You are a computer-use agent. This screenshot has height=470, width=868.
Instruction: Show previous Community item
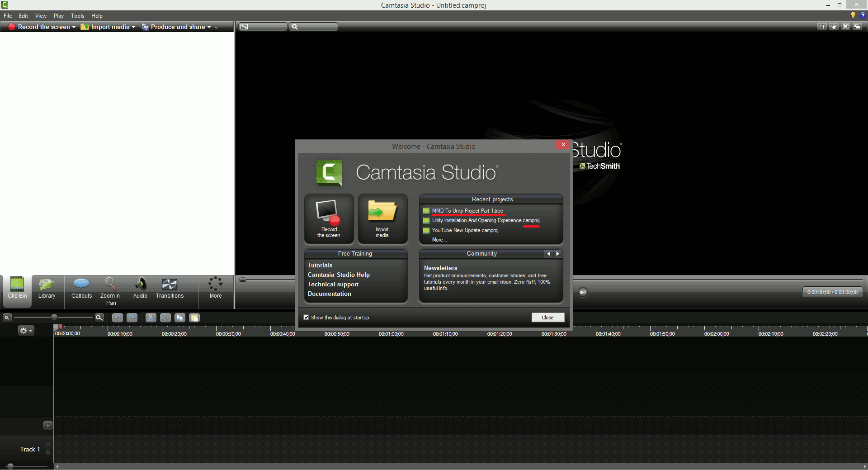[x=549, y=254]
